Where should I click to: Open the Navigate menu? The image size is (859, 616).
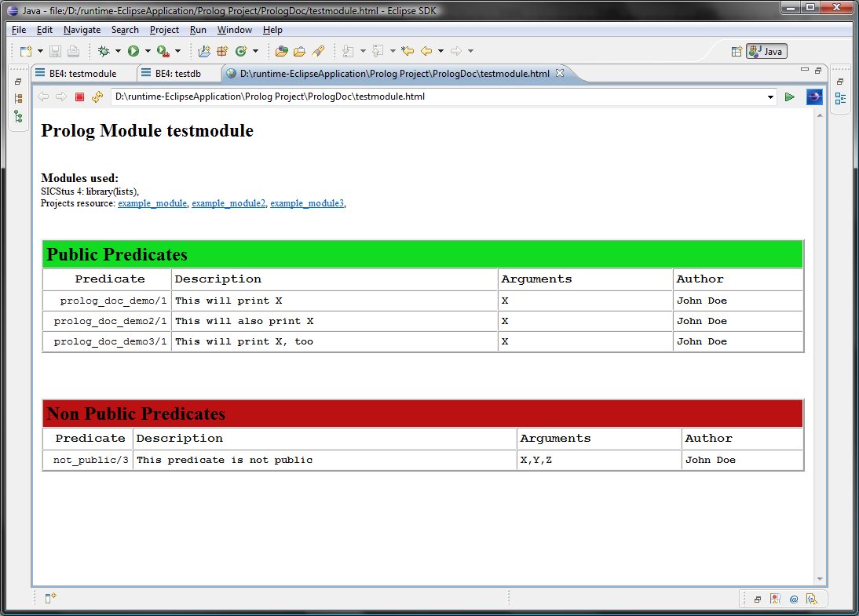pos(82,30)
